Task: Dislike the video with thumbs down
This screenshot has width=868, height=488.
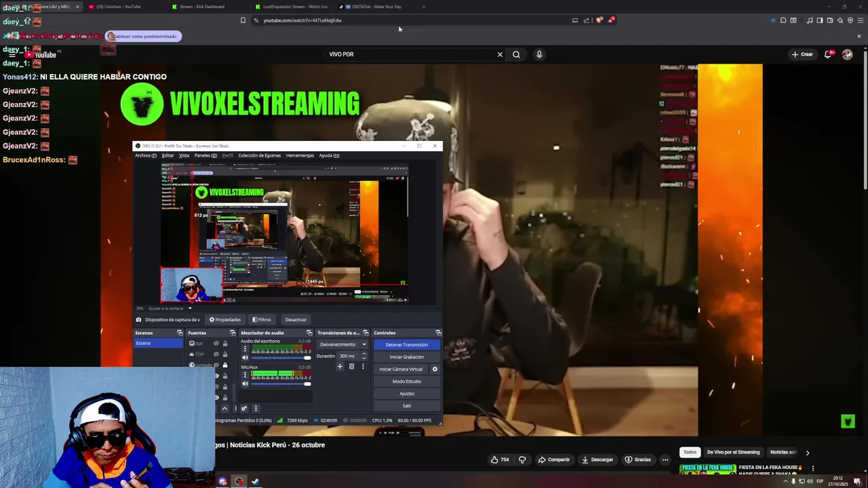Action: point(522,460)
